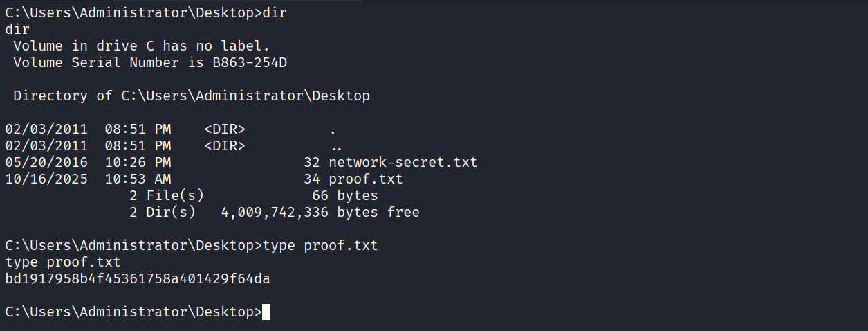Click the "66 bytes" total size
The image size is (868, 331).
click(x=344, y=196)
